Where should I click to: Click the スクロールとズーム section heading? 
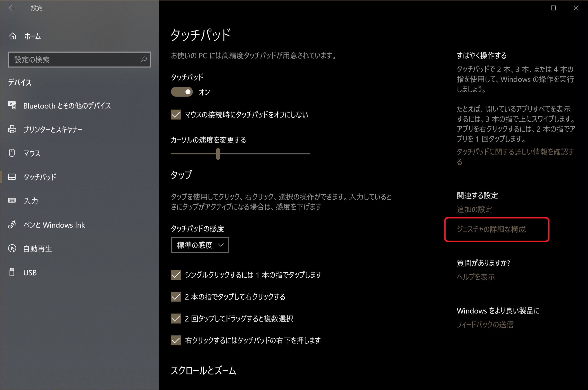[x=203, y=370]
